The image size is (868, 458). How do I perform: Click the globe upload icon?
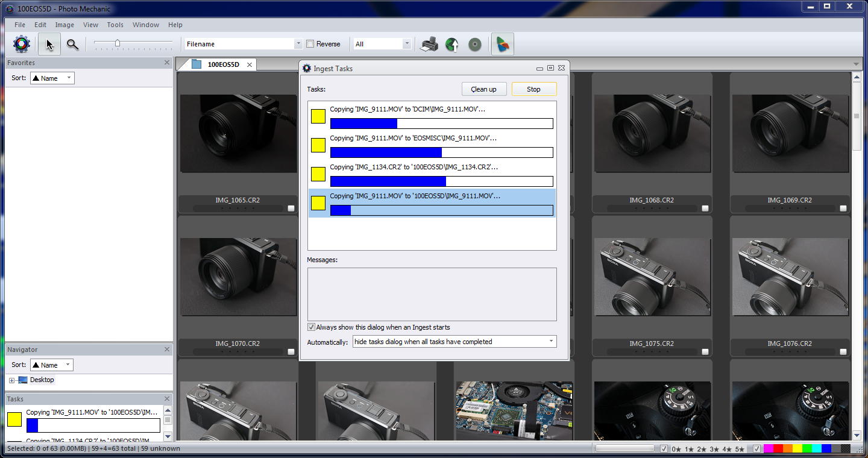click(x=452, y=44)
